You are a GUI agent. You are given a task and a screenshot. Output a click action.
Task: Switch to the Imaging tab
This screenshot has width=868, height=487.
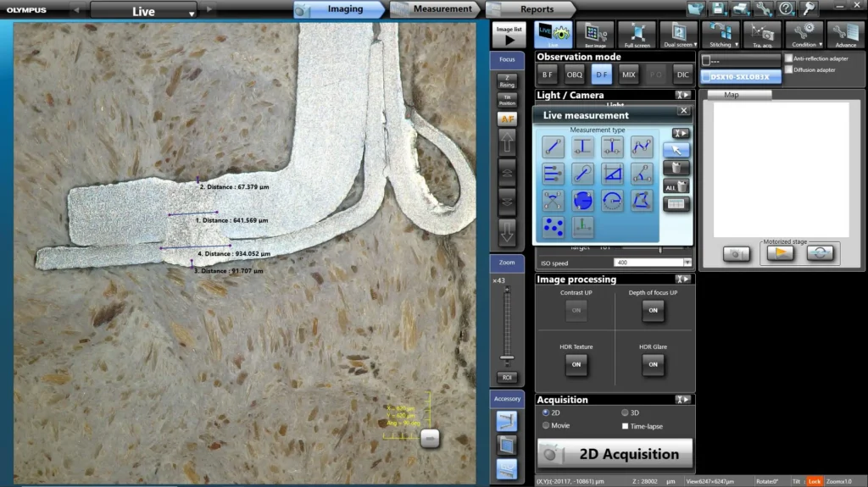coord(338,8)
